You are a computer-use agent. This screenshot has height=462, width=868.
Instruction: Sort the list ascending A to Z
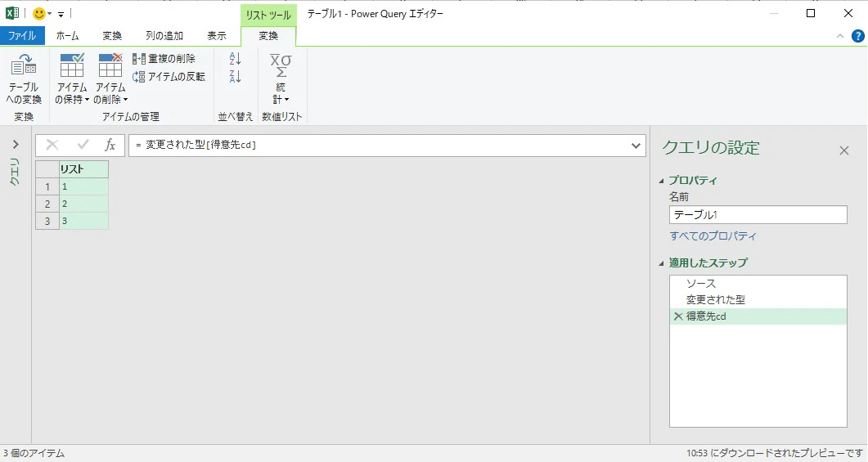click(235, 59)
